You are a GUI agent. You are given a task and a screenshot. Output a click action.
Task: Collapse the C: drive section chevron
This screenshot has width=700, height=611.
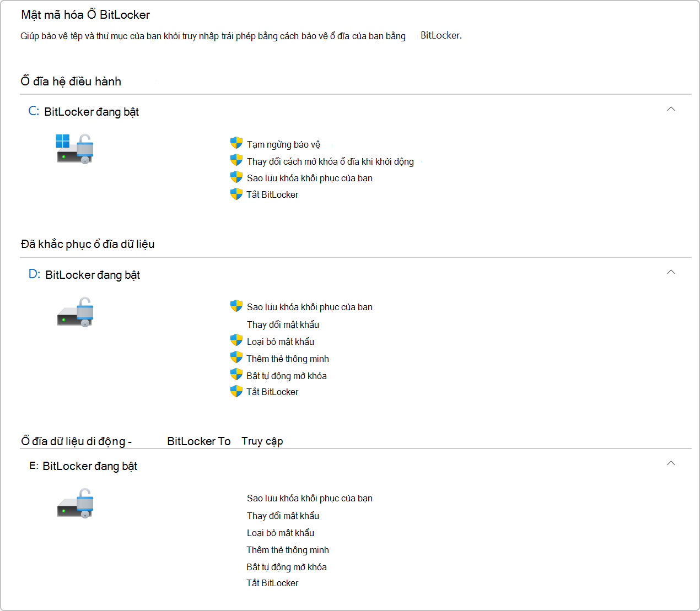click(x=671, y=109)
